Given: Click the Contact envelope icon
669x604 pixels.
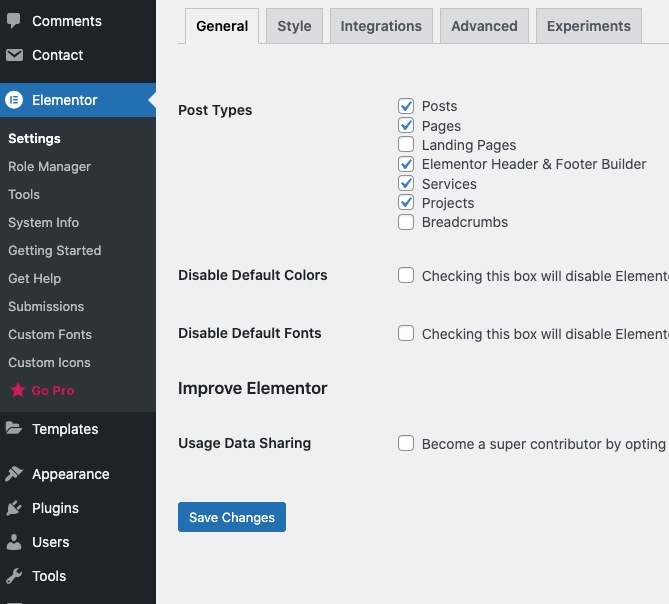Looking at the screenshot, I should click(x=14, y=55).
